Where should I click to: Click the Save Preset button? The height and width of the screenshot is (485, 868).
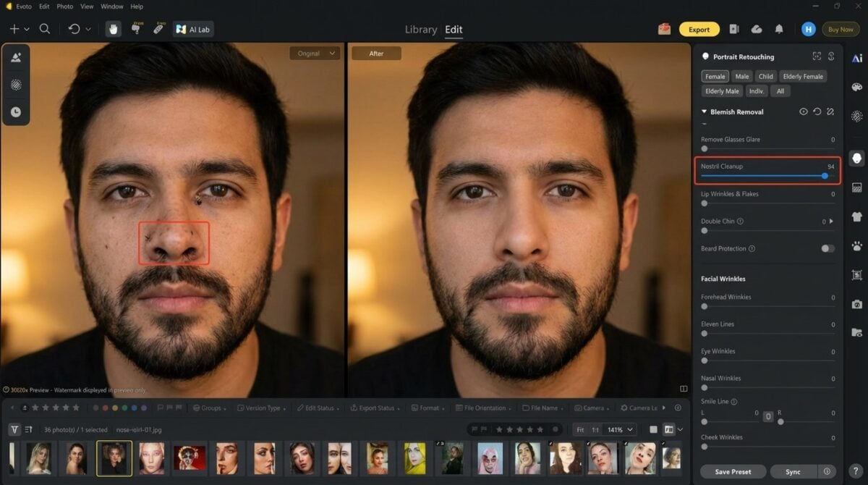(x=732, y=471)
